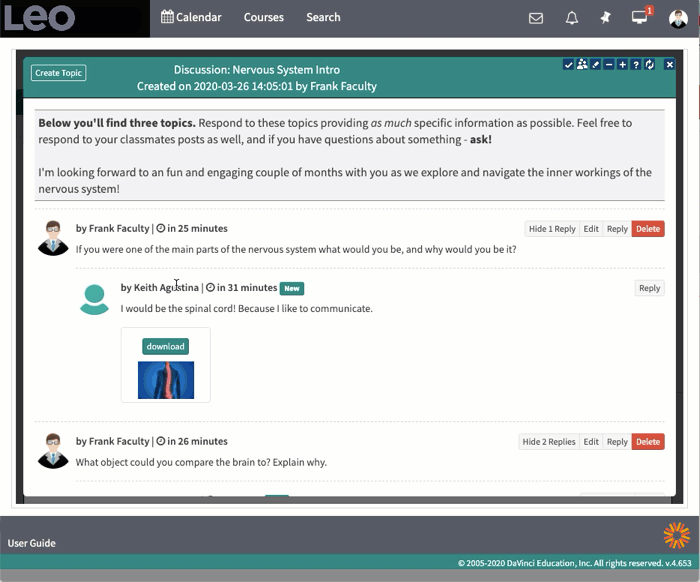The image size is (700, 582).
Task: Click Frank Faculty avatar on first topic
Action: (x=53, y=238)
